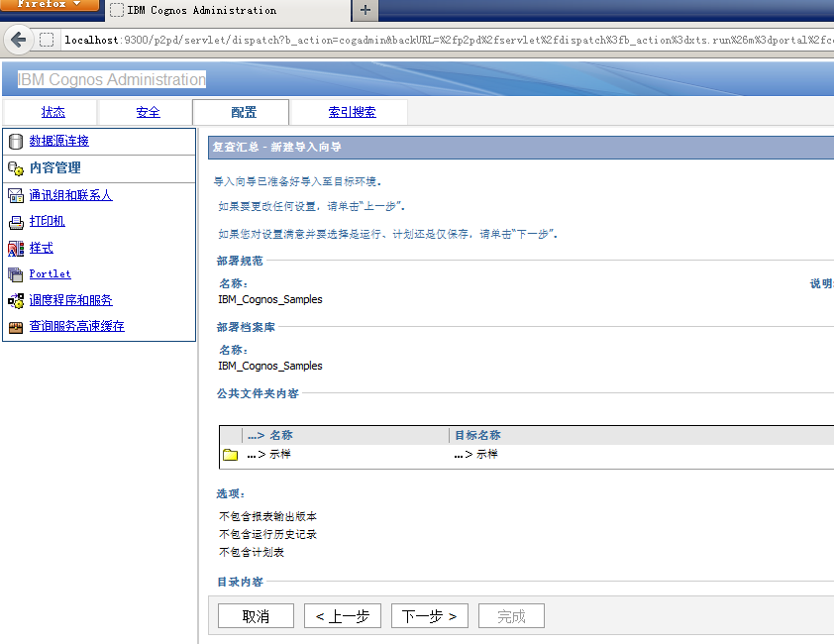Click the Firefox back arrow button
834x644 pixels.
click(19, 40)
